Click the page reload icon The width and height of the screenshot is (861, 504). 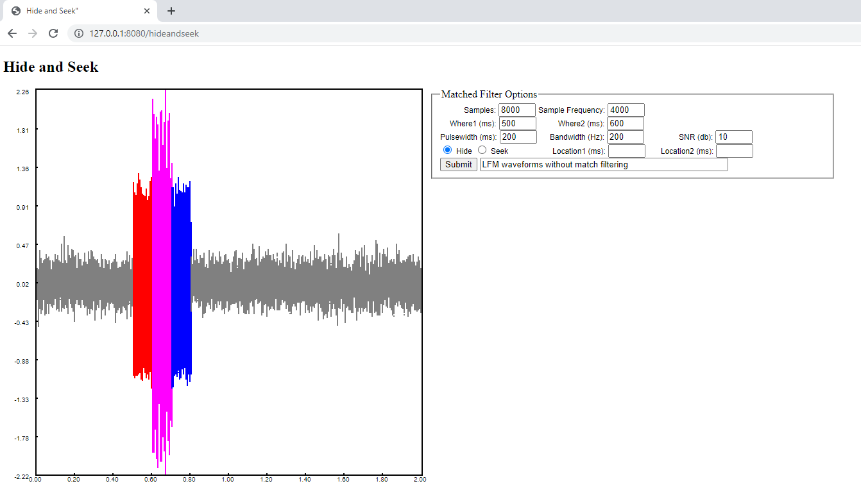click(54, 33)
